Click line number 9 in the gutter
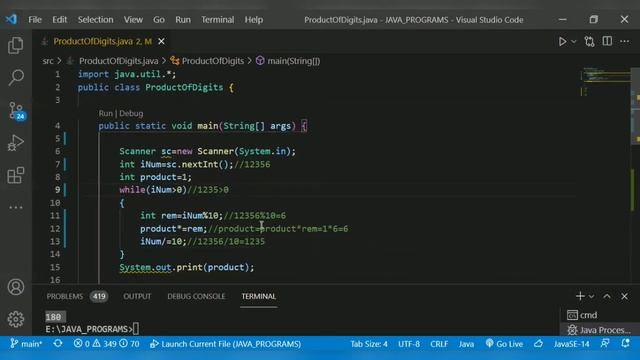Viewport: 640px width, 360px height. [58, 190]
